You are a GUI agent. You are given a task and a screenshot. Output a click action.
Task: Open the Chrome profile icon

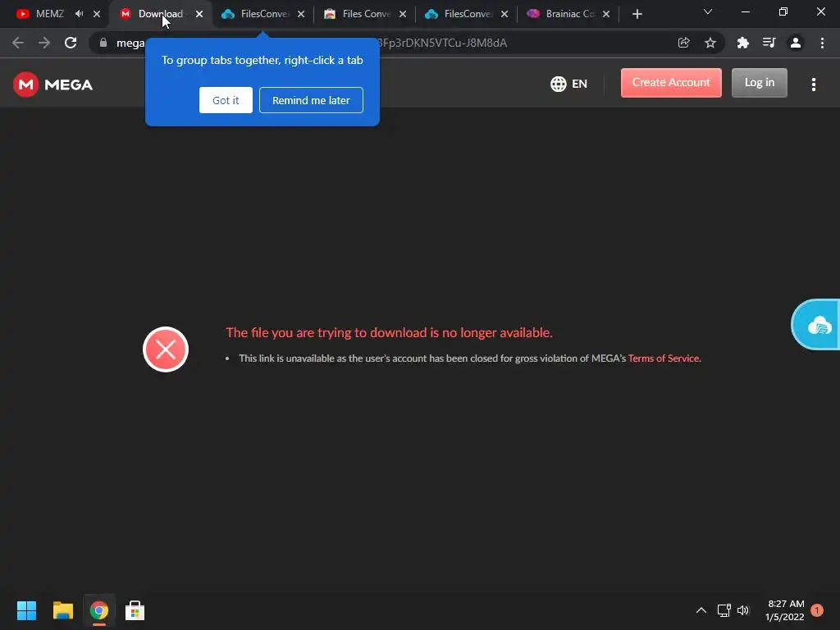pyautogui.click(x=796, y=43)
